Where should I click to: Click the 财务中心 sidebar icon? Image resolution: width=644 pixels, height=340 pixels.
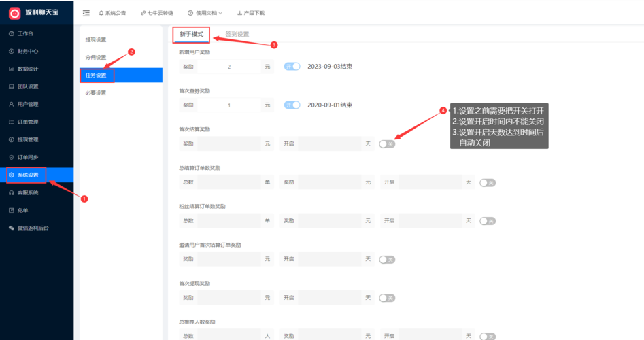(x=12, y=51)
